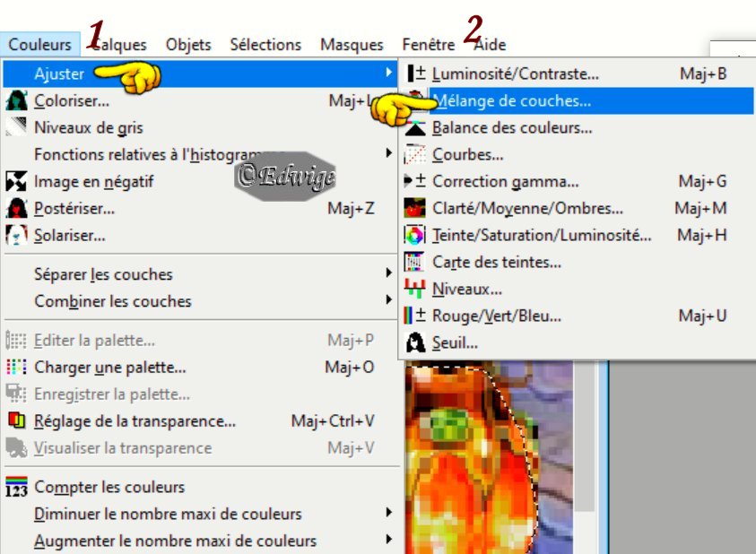Click the Coloriser silhouette icon
Image resolution: width=756 pixels, height=554 pixels.
(x=16, y=100)
